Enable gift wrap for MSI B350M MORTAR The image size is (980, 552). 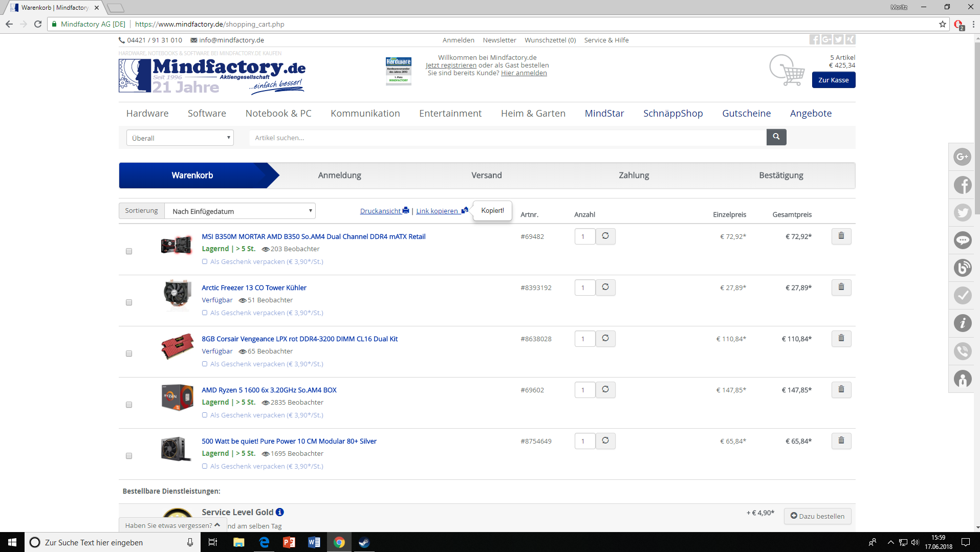pyautogui.click(x=205, y=261)
